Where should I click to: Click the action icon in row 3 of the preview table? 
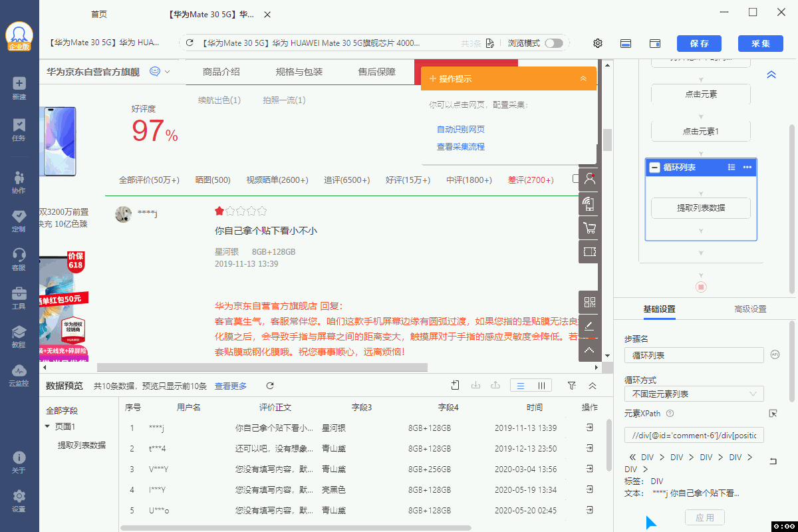590,469
